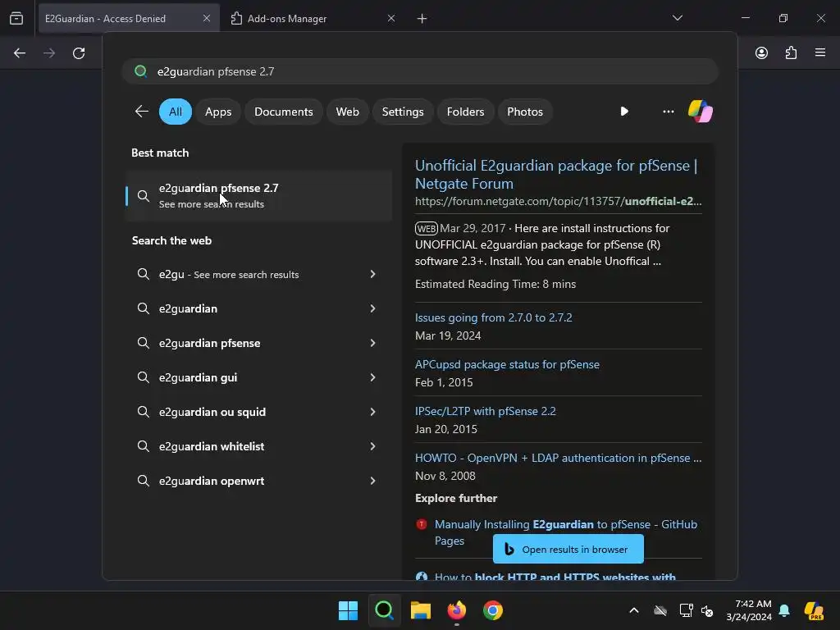The width and height of the screenshot is (840, 630).
Task: Click the muted volume tray icon
Action: [707, 610]
